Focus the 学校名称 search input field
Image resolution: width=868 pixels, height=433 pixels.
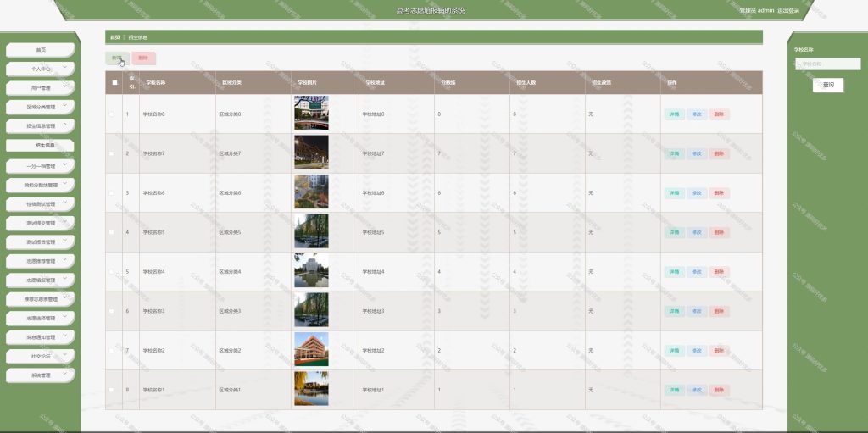[x=828, y=64]
